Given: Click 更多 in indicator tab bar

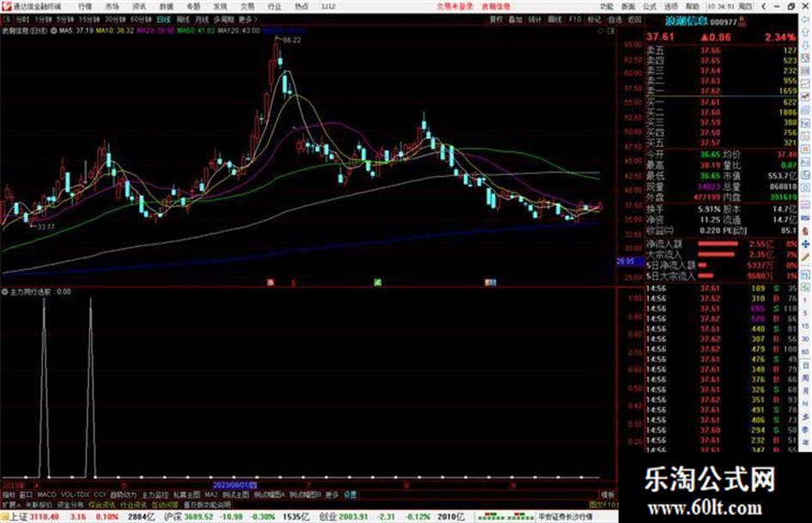Looking at the screenshot, I should click(x=332, y=495).
